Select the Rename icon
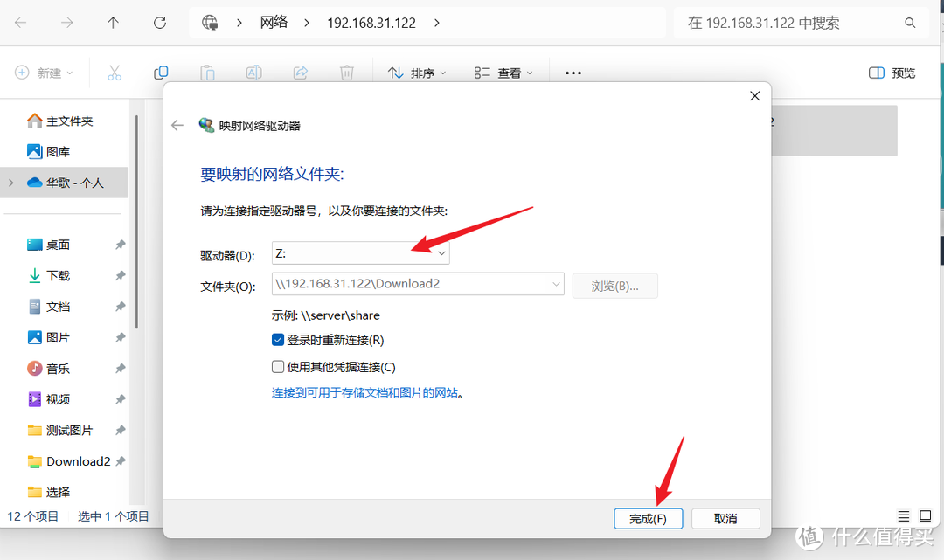This screenshot has height=560, width=944. tap(253, 73)
